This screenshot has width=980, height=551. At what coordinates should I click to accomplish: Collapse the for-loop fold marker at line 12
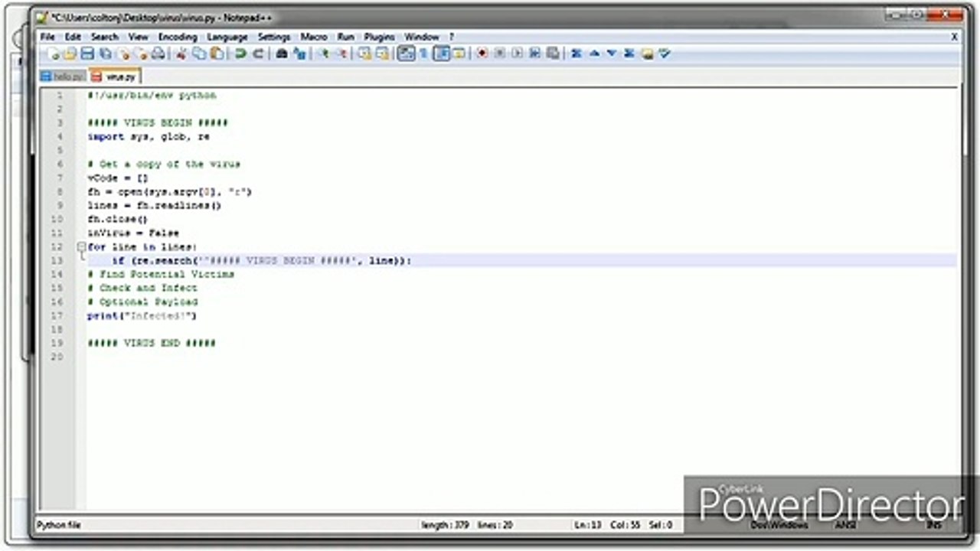81,246
